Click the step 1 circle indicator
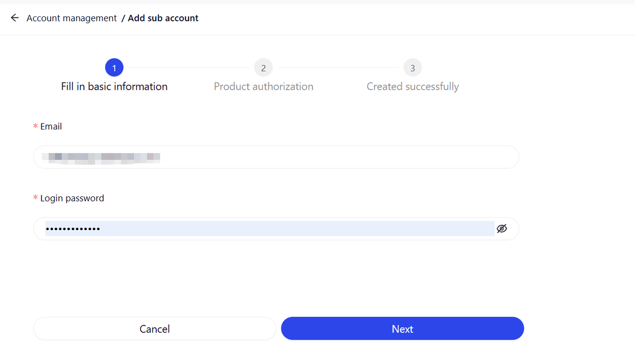Screen dimensions: 635x364 point(114,68)
